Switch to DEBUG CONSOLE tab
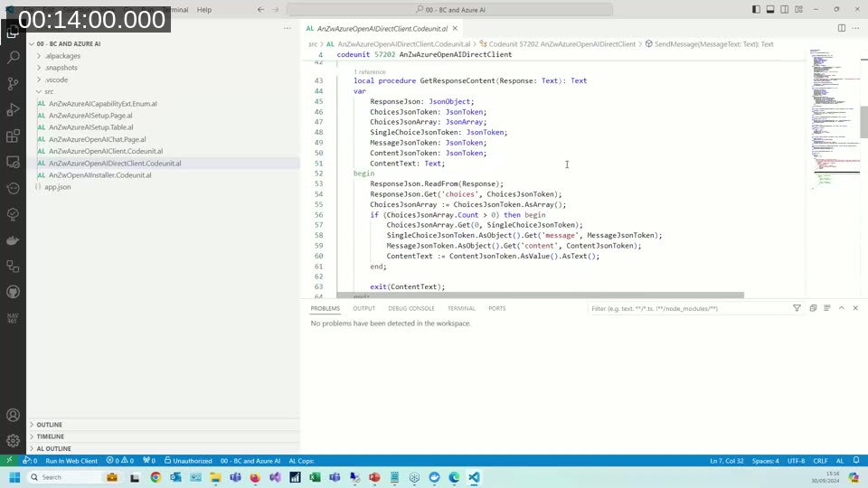 coord(411,308)
